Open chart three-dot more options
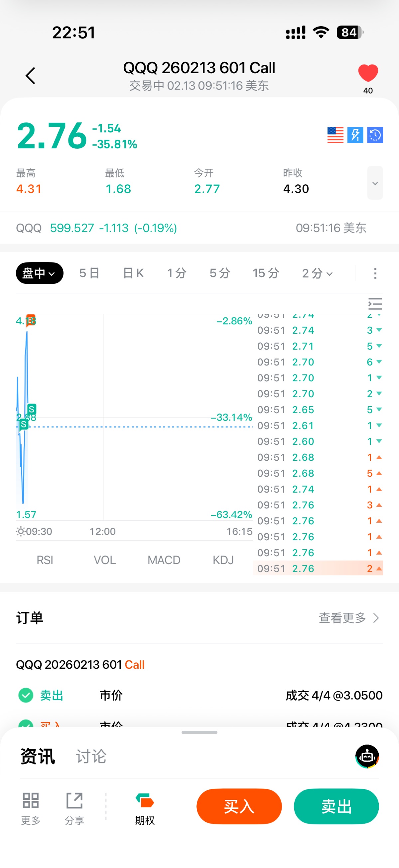This screenshot has width=399, height=868. (375, 273)
